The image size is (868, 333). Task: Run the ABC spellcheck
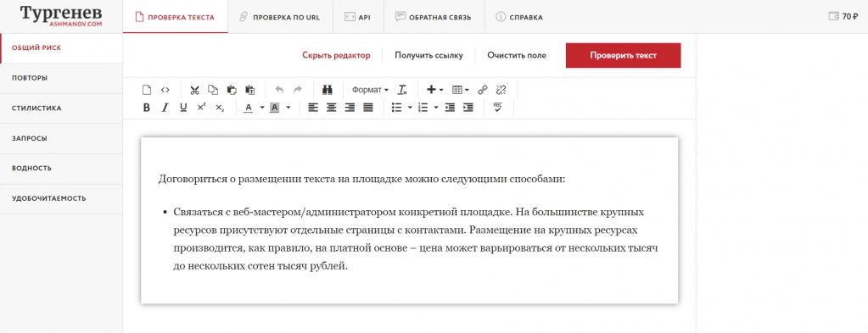pyautogui.click(x=498, y=108)
